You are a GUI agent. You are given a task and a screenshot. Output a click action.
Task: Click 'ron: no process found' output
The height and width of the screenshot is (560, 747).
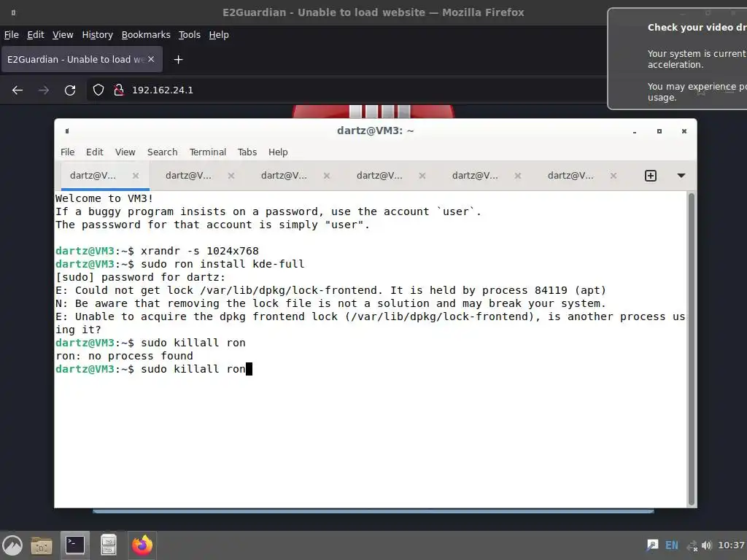coord(124,356)
